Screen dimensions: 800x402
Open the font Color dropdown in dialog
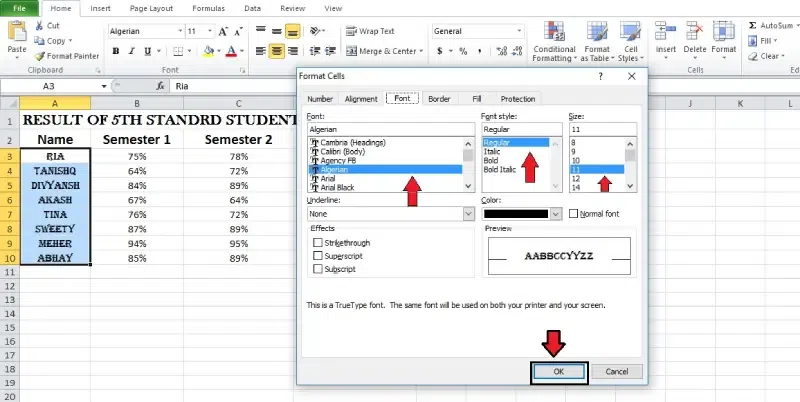[x=557, y=214]
